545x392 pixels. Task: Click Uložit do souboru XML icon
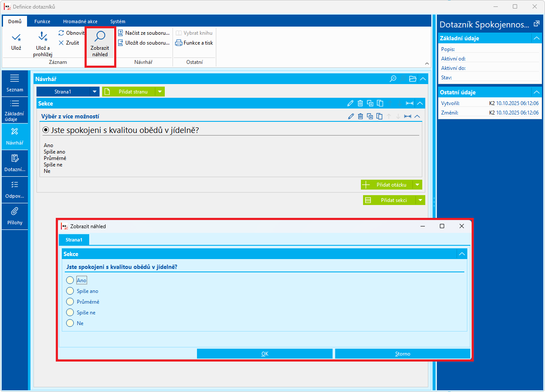[121, 43]
